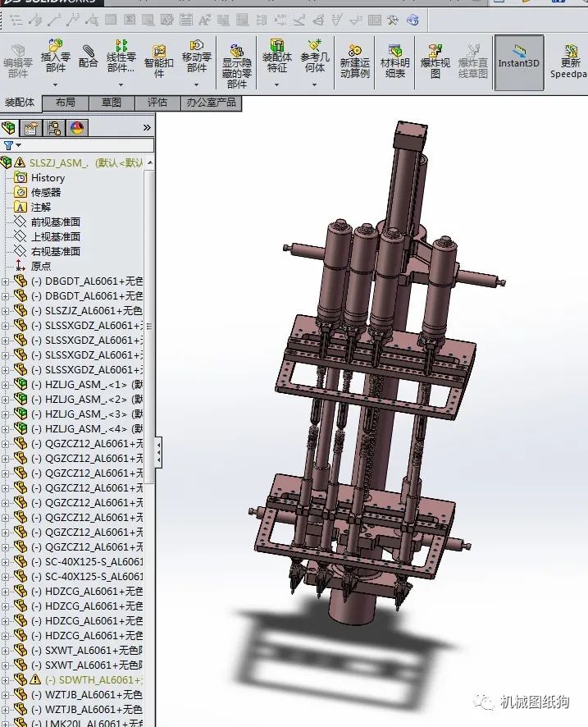Click the feature tree vertical scrollbar
Screen dimensions: 588x727
click(149, 327)
